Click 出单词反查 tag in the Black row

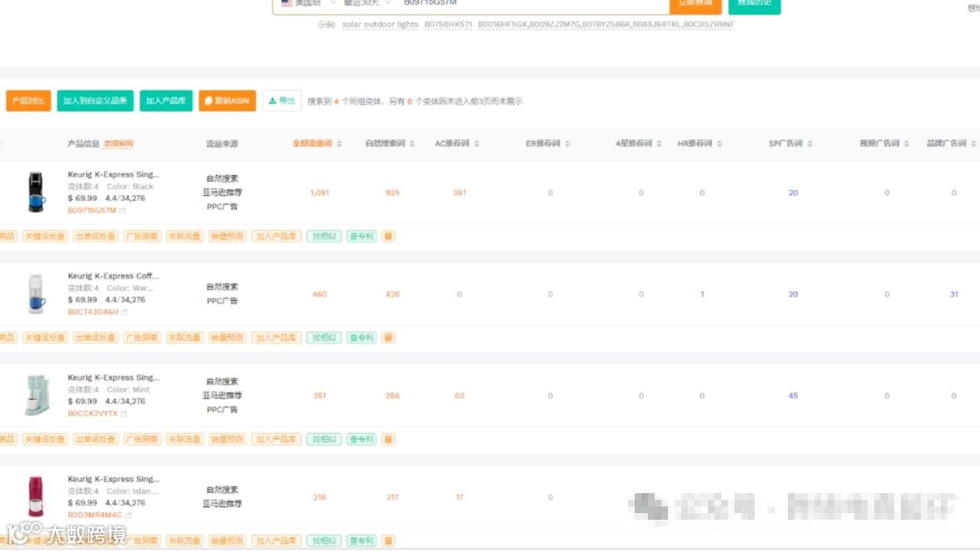point(95,236)
